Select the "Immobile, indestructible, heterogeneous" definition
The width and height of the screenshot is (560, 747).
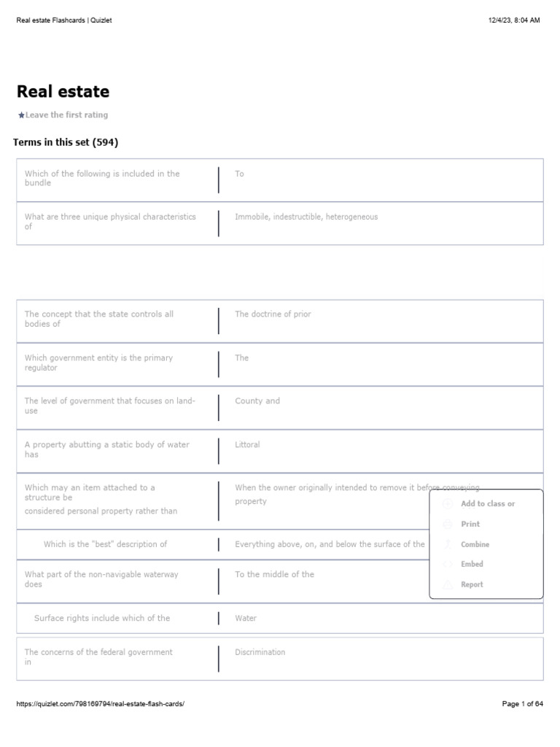click(x=306, y=217)
